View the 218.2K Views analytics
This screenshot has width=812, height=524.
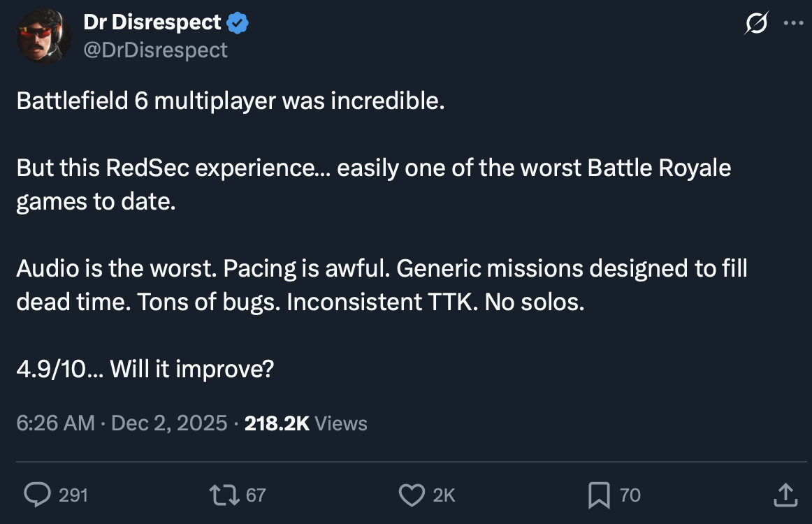point(305,423)
